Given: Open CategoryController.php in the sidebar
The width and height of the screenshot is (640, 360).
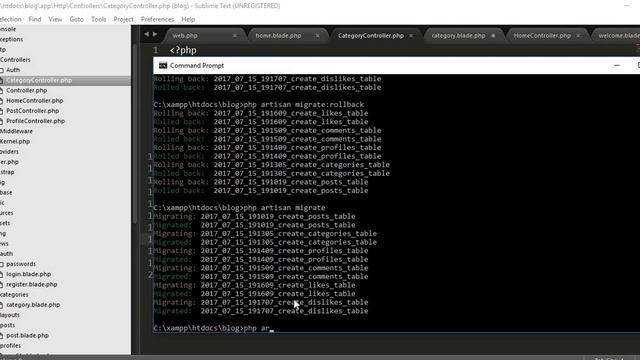Looking at the screenshot, I should 39,80.
